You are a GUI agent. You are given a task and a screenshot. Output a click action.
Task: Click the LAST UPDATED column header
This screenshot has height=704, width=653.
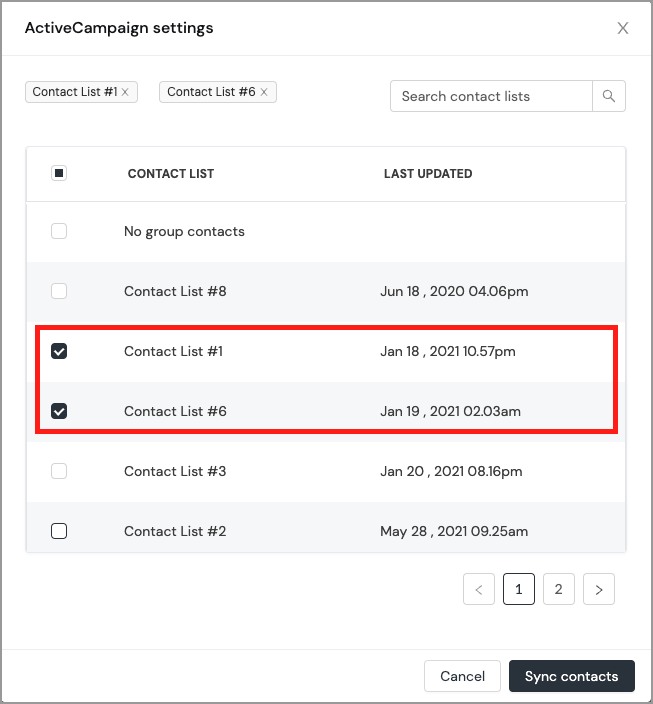(x=428, y=174)
